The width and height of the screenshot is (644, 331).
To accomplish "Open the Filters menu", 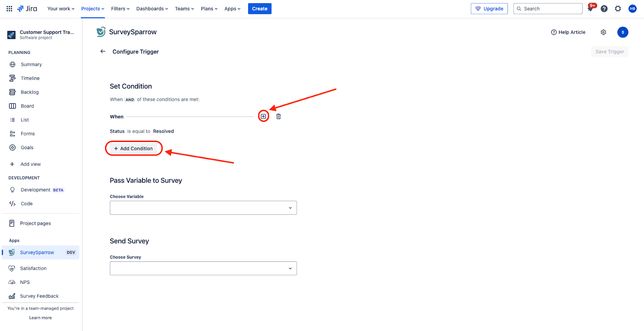I will (120, 9).
